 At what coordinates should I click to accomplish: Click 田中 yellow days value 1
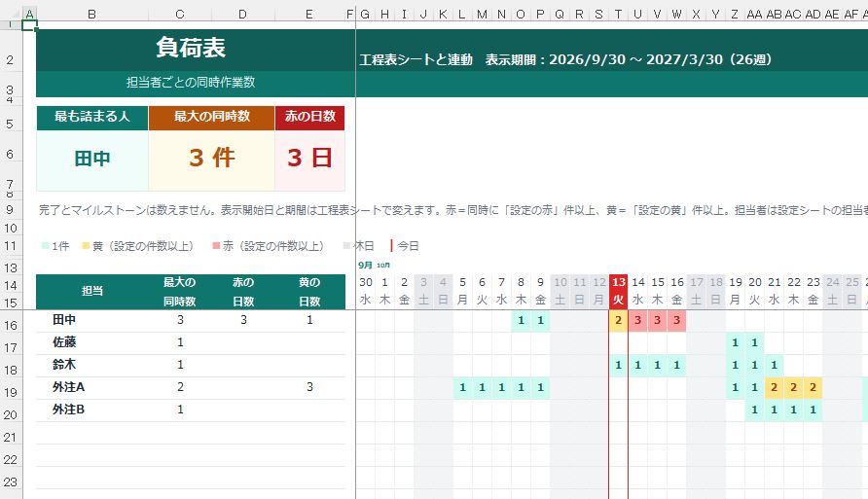click(310, 320)
